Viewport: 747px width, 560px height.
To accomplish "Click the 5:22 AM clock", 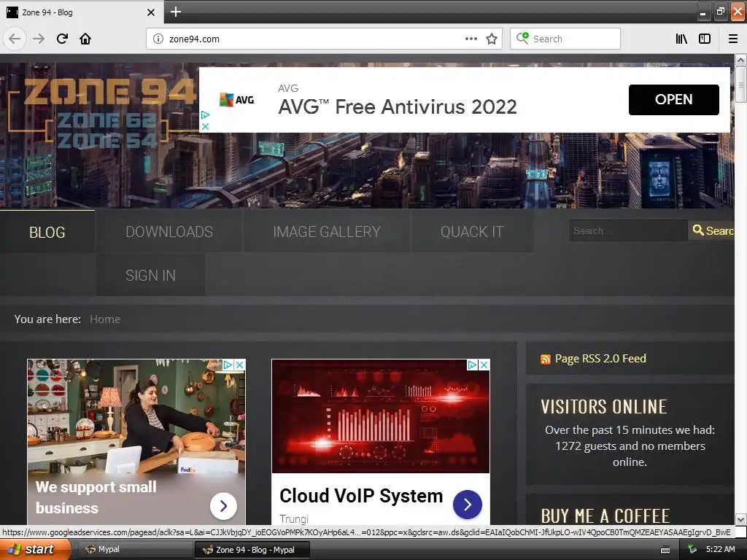I will point(720,550).
